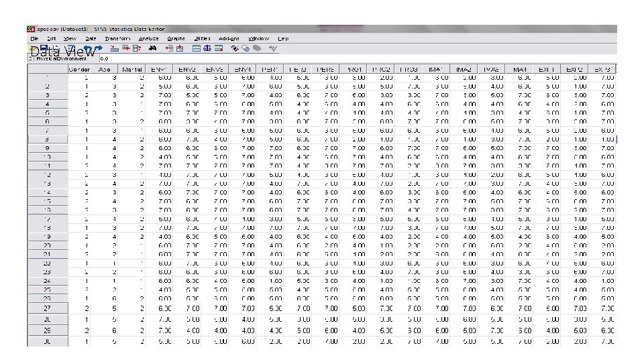Viewport: 644px width, 362px height.
Task: Select the Age column header
Action: [105, 70]
